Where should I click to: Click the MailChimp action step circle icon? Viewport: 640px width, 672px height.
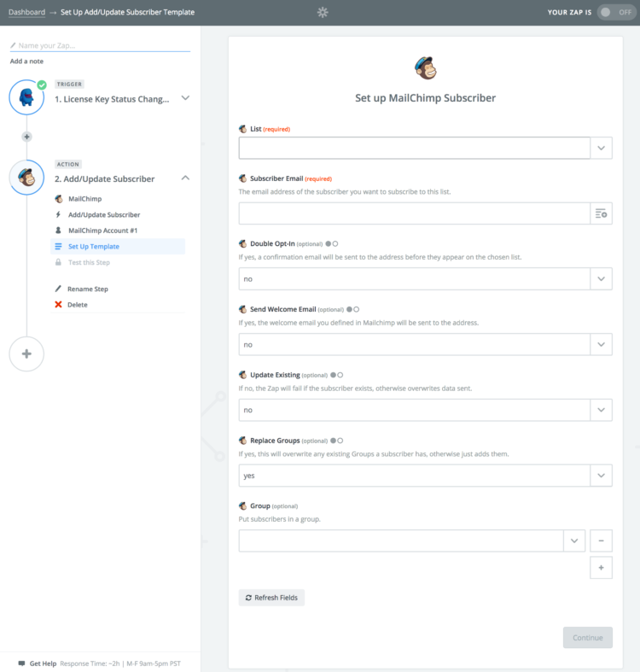coord(26,178)
